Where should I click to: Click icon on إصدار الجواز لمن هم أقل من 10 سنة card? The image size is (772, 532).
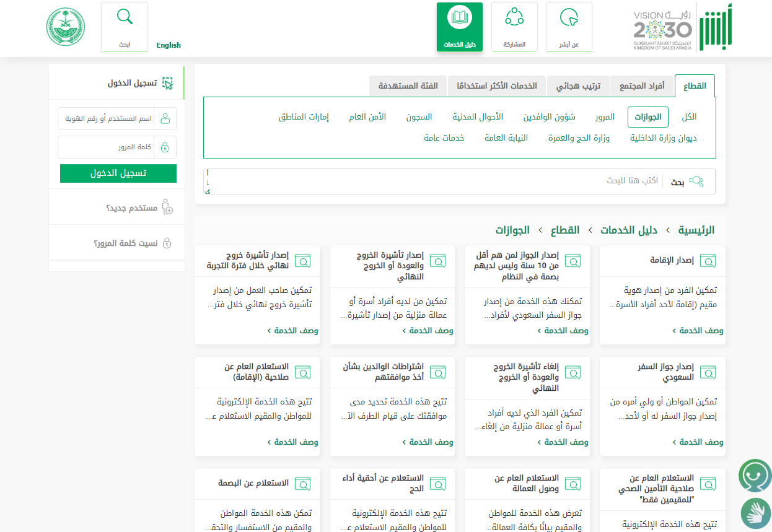coord(573,261)
